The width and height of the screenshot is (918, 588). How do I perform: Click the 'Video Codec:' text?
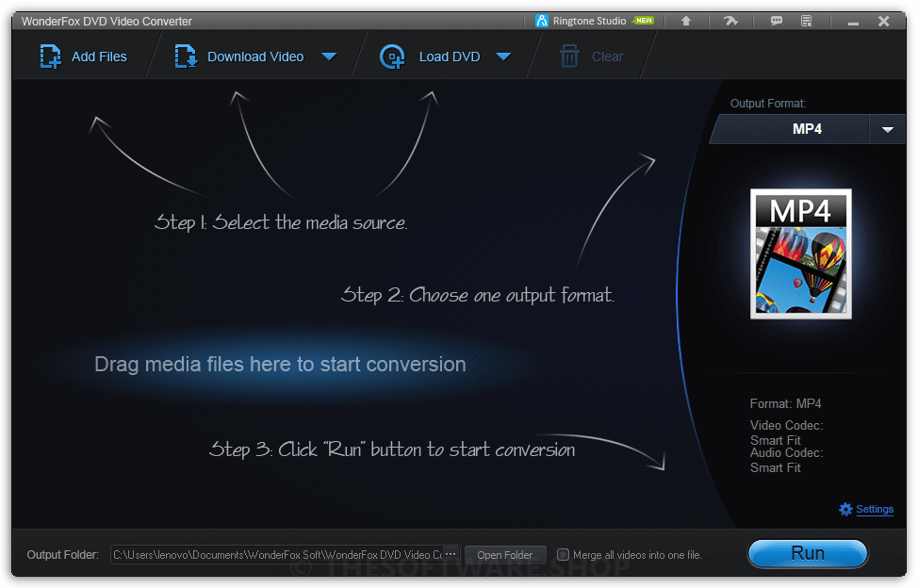click(x=786, y=425)
